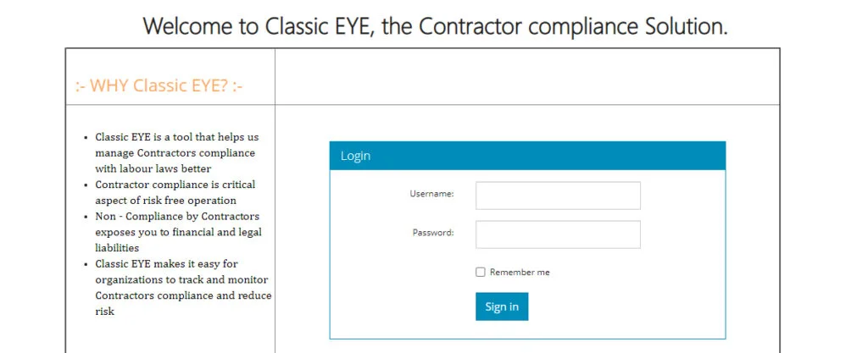
Task: Click the 'Username:' label
Action: (x=431, y=194)
